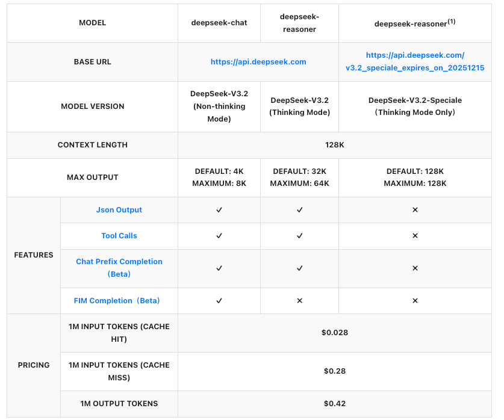Click the $0.028 cache hit price cell
Viewport: 504px width, 420px height.
tap(335, 333)
